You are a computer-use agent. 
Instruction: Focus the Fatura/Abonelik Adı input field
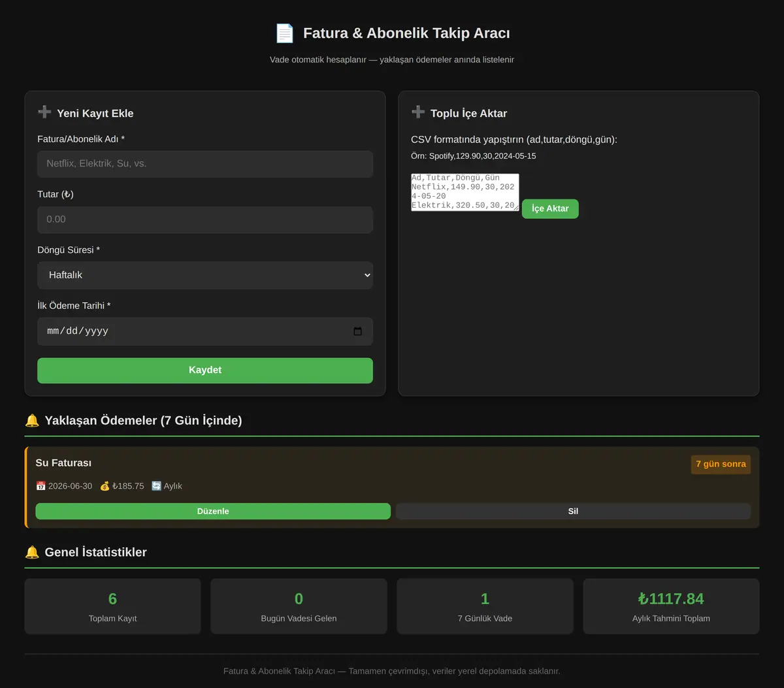coord(205,164)
